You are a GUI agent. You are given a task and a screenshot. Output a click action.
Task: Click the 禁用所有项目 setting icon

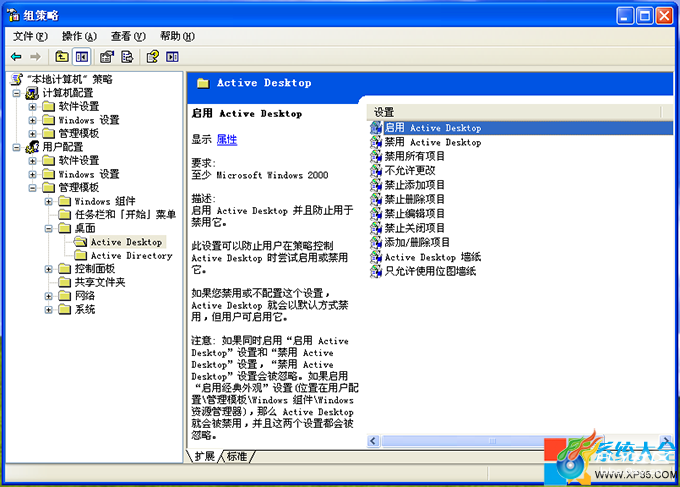(376, 156)
